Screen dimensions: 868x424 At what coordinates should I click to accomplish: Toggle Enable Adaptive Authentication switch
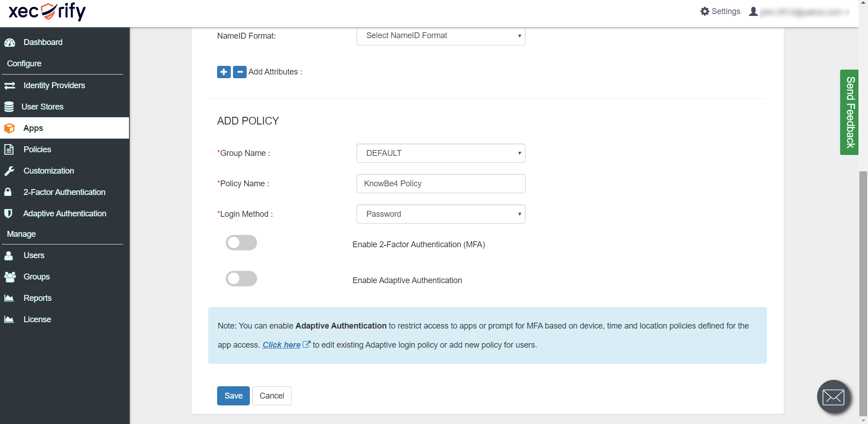241,279
